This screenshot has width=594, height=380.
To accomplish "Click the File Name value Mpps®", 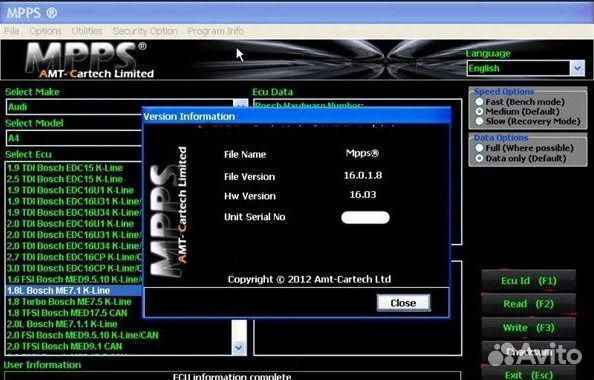I will [x=362, y=153].
